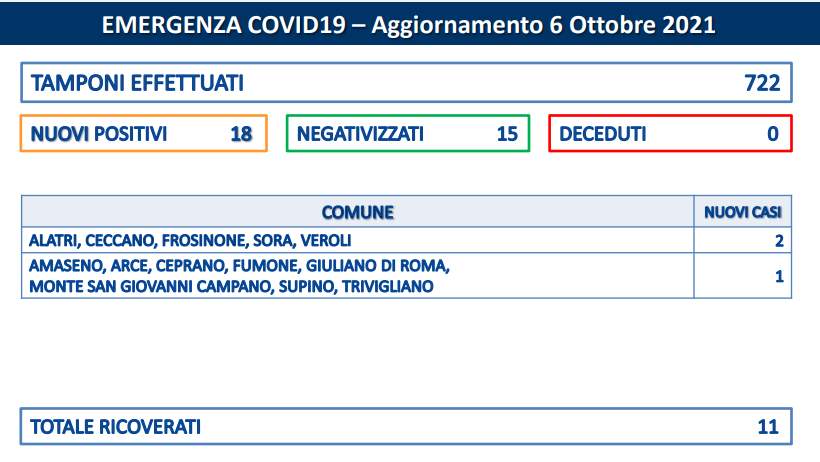Viewport: 820px width, 462px height.
Task: Click the number 15 negativizzati value
Action: coord(507,134)
